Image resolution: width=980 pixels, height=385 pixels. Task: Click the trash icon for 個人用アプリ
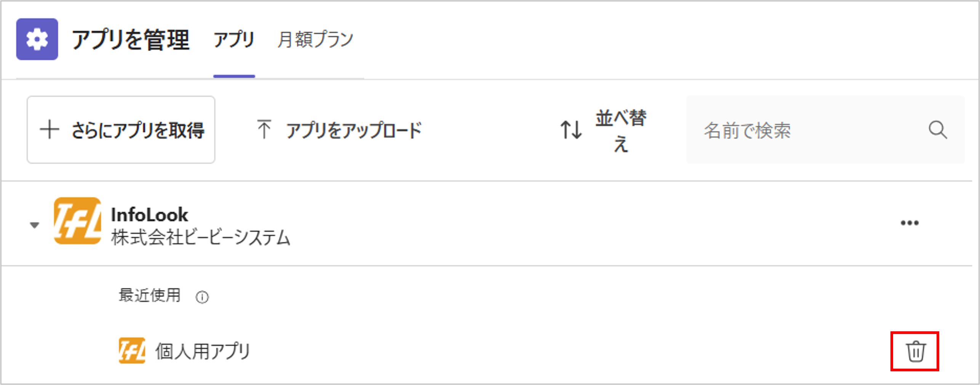(915, 351)
